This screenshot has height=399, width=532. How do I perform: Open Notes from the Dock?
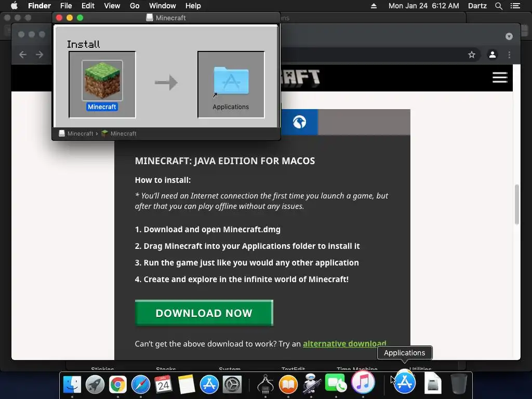(187, 384)
